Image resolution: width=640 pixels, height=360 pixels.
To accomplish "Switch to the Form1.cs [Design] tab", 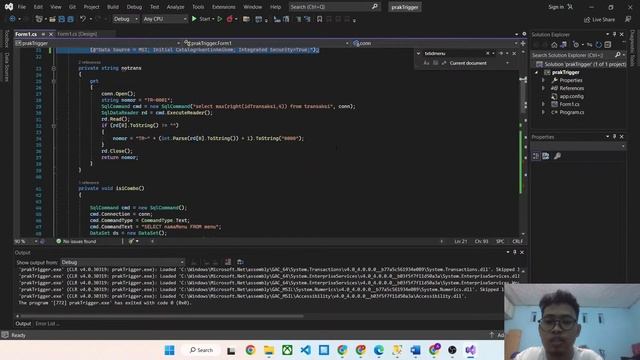I will click(77, 34).
